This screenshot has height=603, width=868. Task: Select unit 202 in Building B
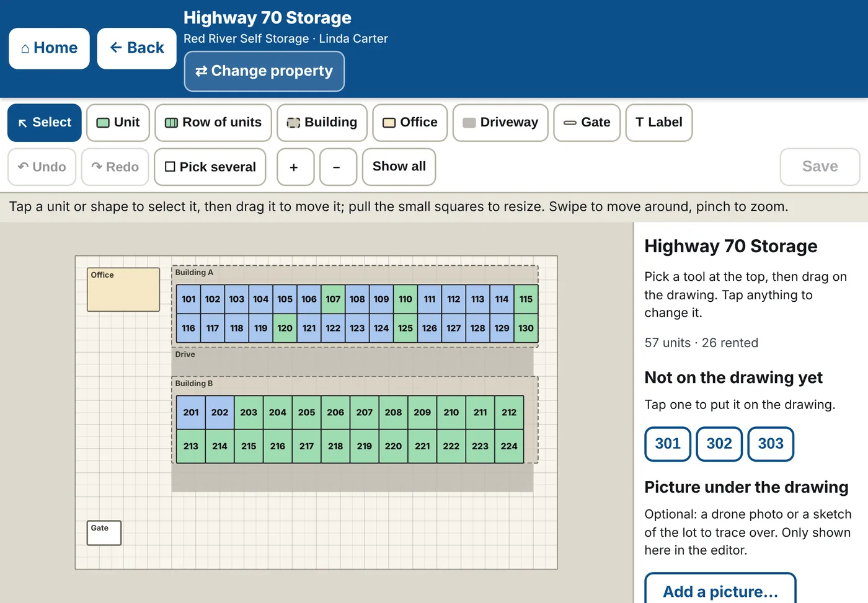[x=219, y=413]
